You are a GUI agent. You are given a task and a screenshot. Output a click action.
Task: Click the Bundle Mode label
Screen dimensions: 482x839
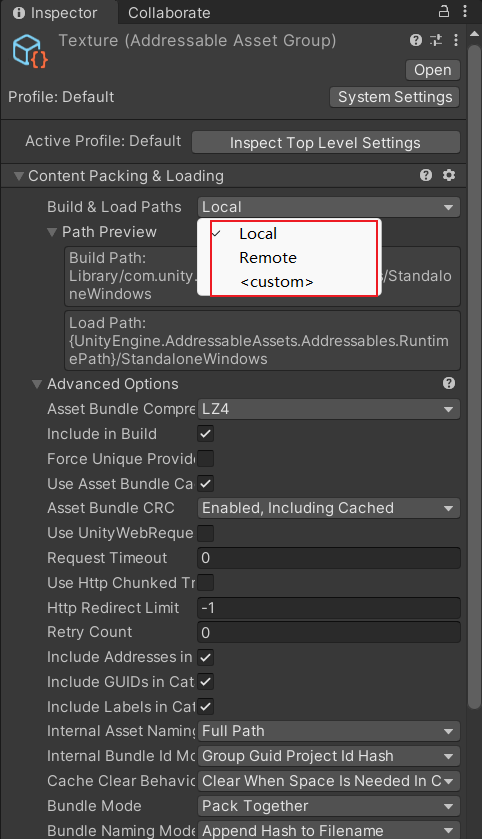coord(94,806)
